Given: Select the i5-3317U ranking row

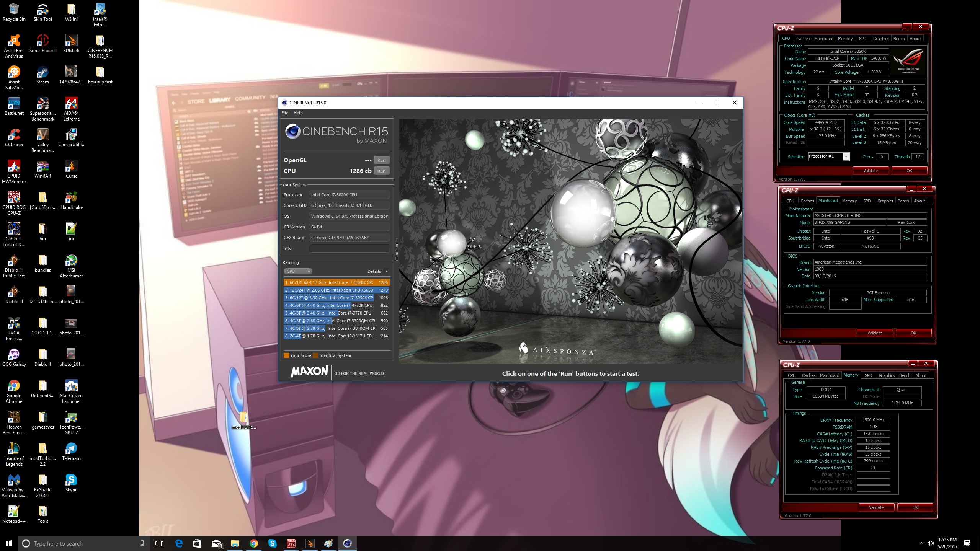Looking at the screenshot, I should 336,336.
